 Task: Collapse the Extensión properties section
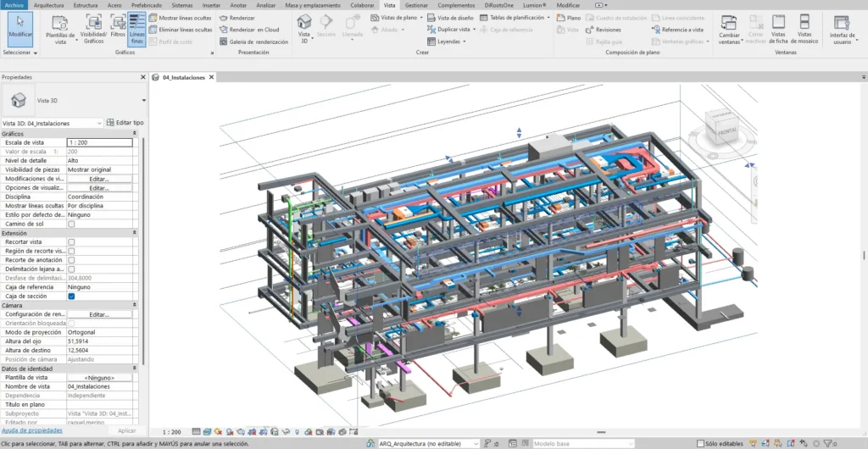pyautogui.click(x=135, y=233)
